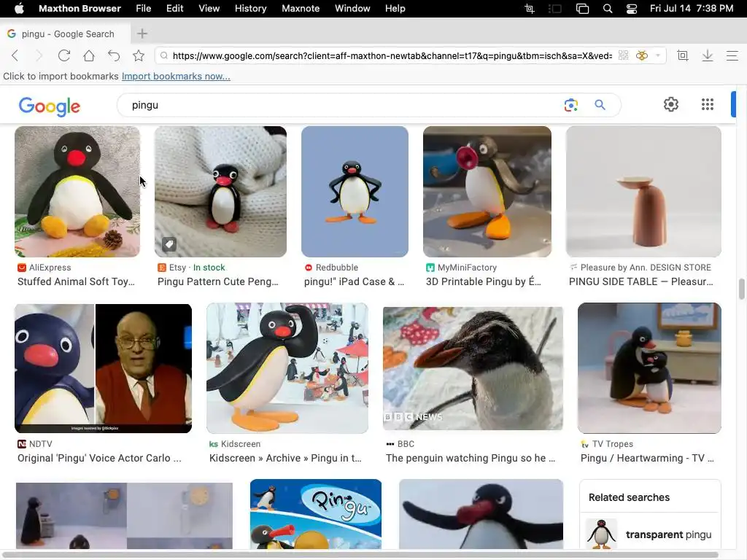Open Google quick settings gear
Screen dimensions: 747x560
click(x=671, y=104)
